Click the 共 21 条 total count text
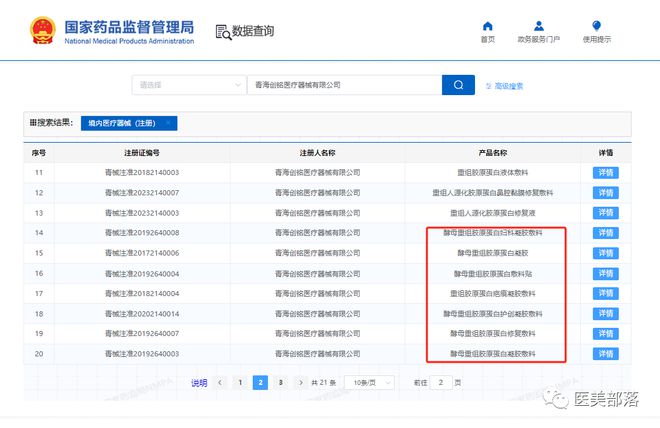 (324, 383)
